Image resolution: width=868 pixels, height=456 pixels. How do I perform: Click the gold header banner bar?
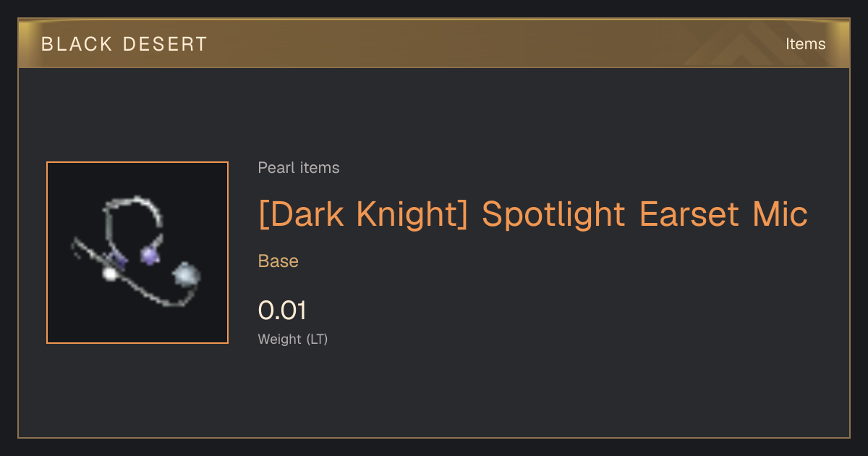click(434, 43)
